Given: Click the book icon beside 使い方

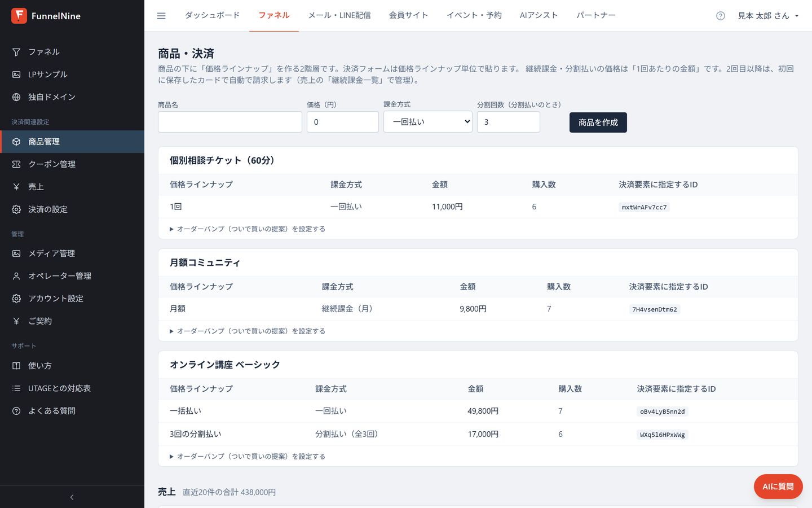Looking at the screenshot, I should pyautogui.click(x=16, y=366).
